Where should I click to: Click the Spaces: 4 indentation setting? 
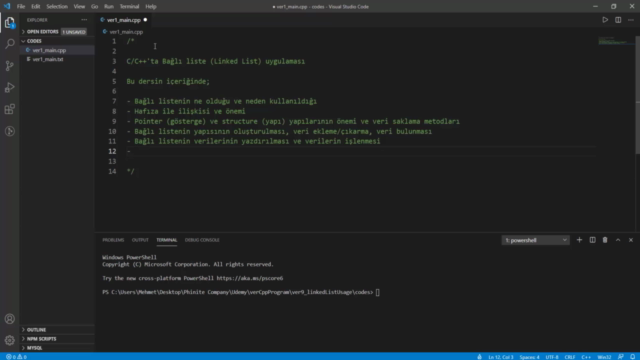click(529, 357)
